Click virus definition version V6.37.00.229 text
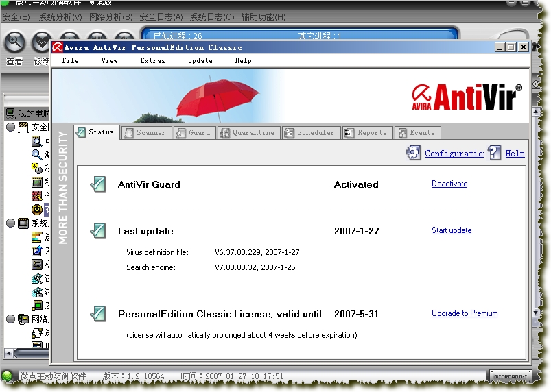 (237, 252)
